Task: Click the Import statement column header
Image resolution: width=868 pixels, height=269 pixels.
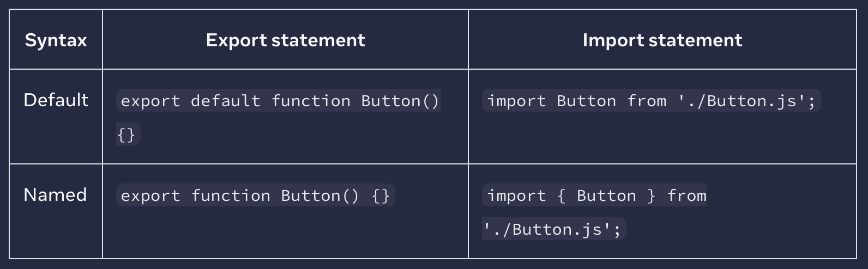Action: click(662, 40)
